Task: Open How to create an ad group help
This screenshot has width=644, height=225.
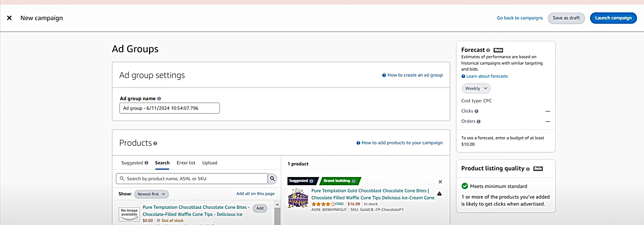Action: 413,75
